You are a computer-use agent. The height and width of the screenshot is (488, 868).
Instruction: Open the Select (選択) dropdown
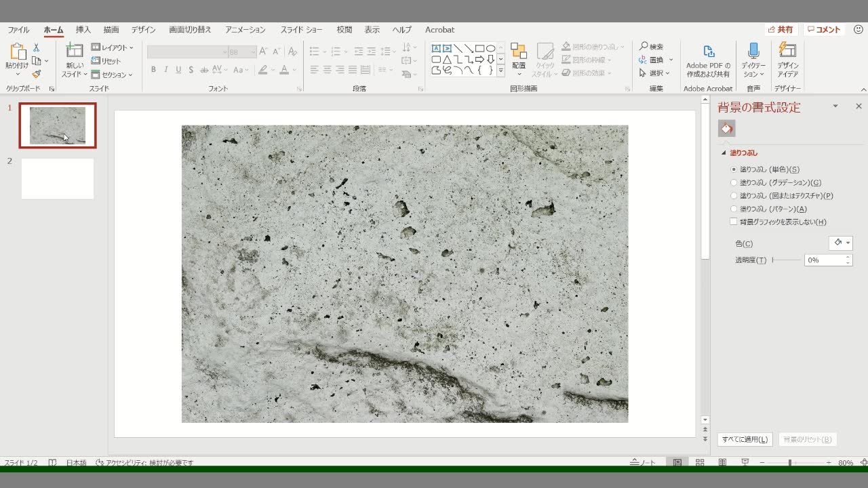coord(654,73)
